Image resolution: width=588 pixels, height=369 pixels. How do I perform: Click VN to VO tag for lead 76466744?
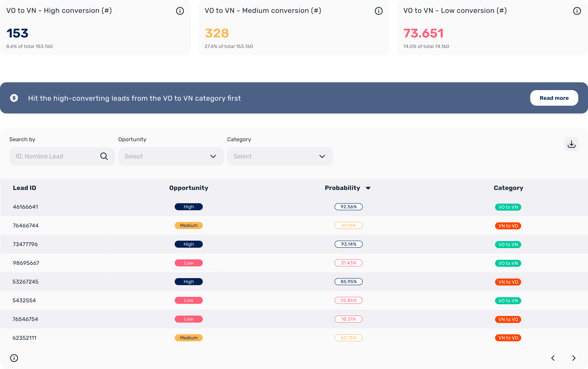(x=508, y=226)
